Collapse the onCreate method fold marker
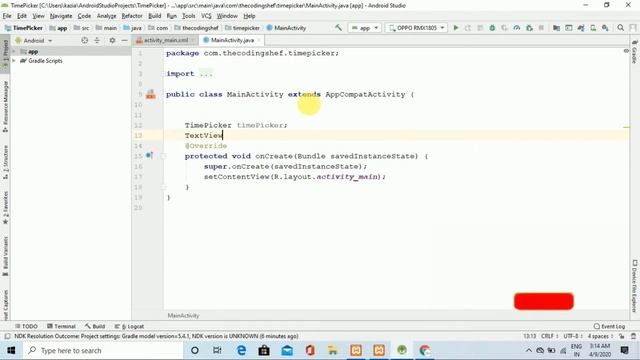640x360 pixels. [163, 156]
